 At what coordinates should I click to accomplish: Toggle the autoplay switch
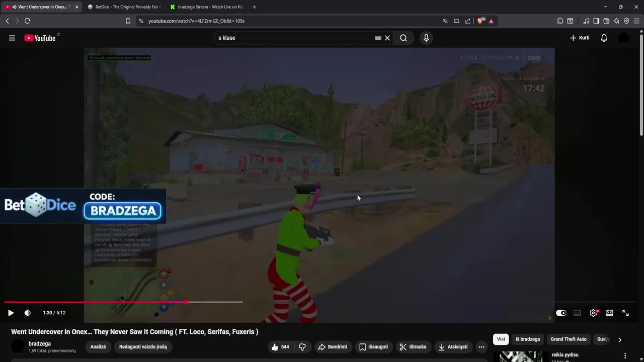point(561,313)
